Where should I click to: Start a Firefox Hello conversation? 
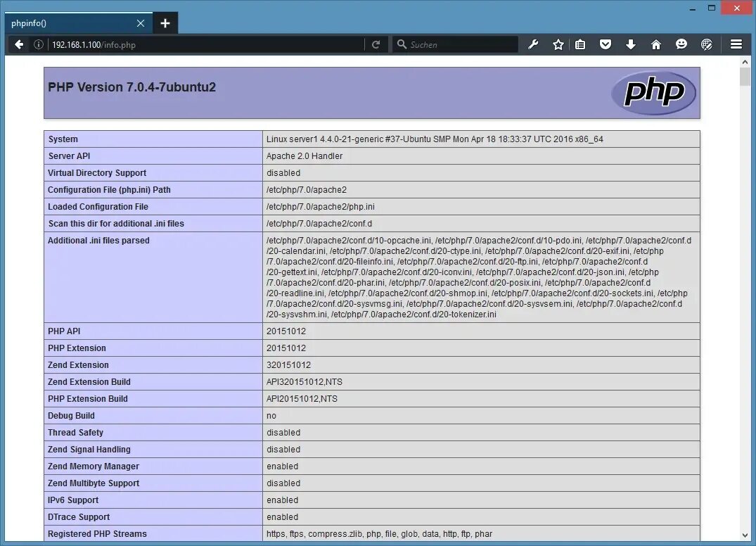click(x=681, y=44)
